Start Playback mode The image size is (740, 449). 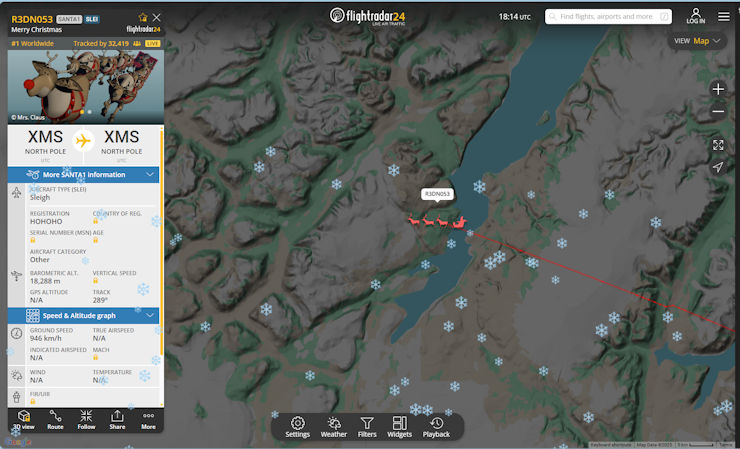pyautogui.click(x=436, y=427)
